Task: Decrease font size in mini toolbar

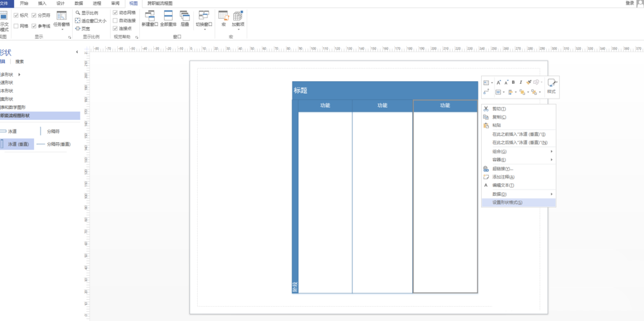Action: (506, 83)
